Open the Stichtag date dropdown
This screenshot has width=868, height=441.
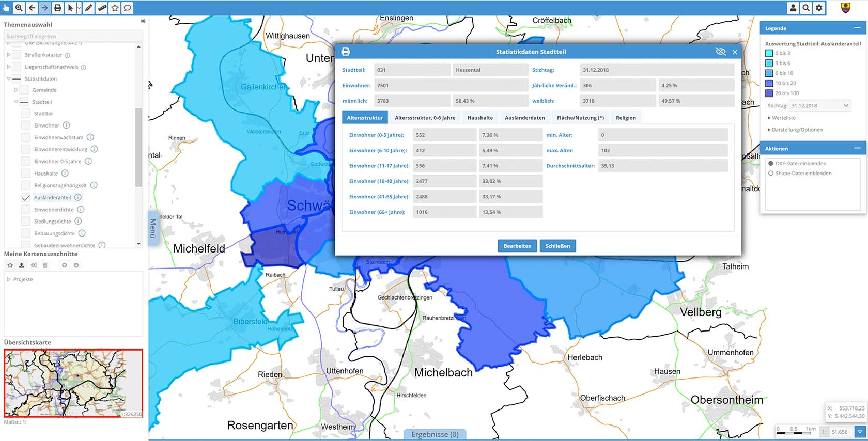(x=820, y=106)
